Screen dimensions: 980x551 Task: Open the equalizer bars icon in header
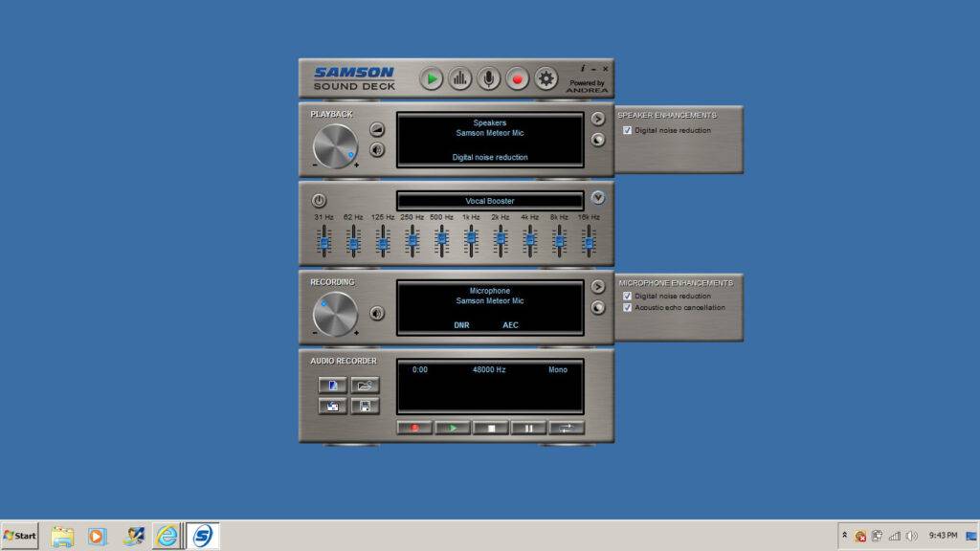(x=460, y=79)
